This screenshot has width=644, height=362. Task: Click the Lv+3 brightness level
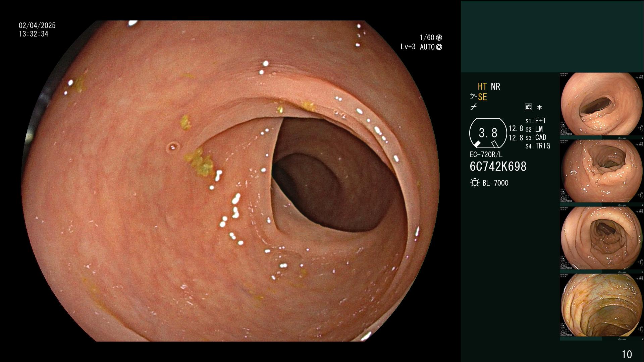coord(408,47)
